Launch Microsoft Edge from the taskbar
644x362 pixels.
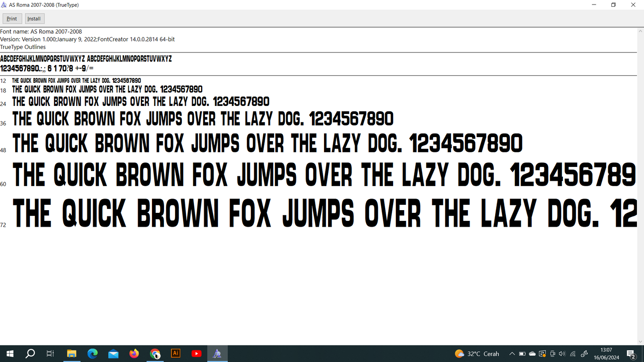tap(93, 354)
